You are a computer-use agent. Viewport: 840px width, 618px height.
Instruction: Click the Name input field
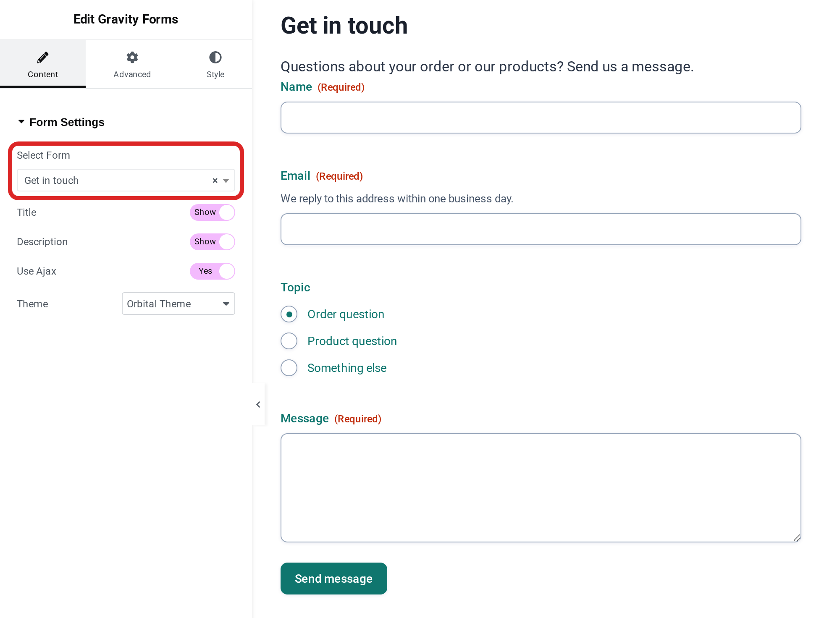[x=541, y=118]
